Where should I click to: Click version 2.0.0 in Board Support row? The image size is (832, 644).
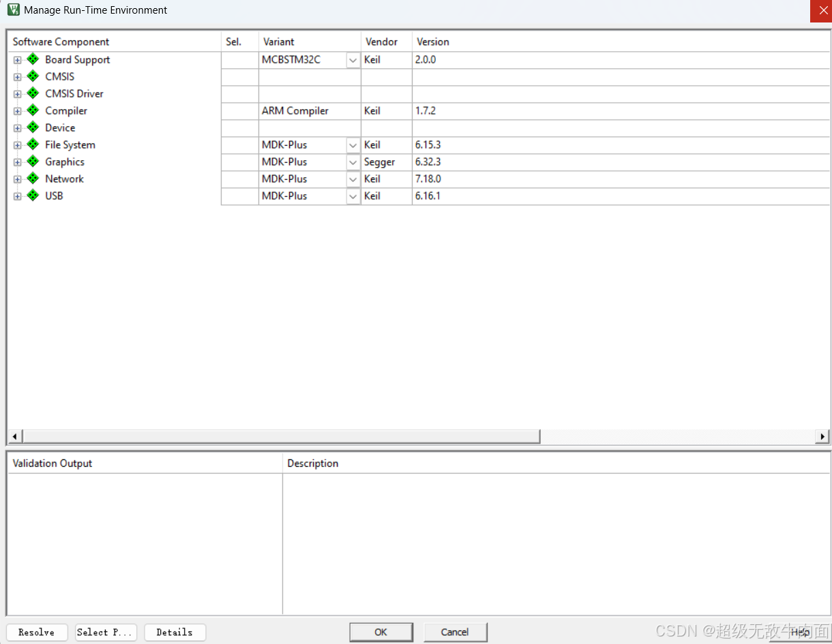(x=426, y=60)
